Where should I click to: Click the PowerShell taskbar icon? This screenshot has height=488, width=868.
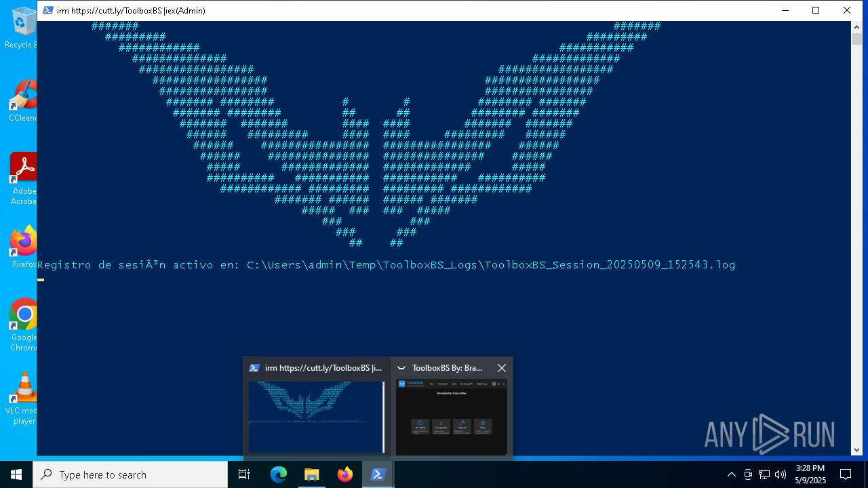pyautogui.click(x=378, y=474)
